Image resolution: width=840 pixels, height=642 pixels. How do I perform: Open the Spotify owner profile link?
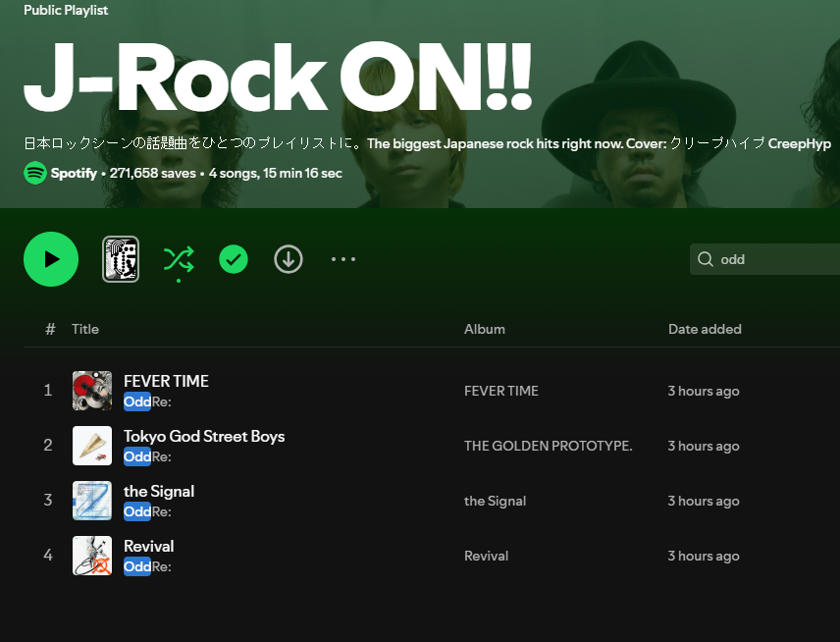[x=74, y=173]
